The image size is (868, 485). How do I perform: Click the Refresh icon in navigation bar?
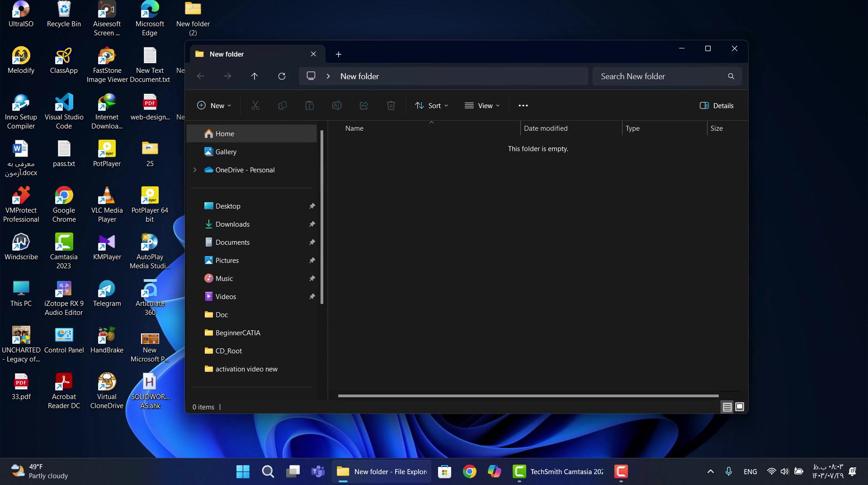tap(282, 76)
